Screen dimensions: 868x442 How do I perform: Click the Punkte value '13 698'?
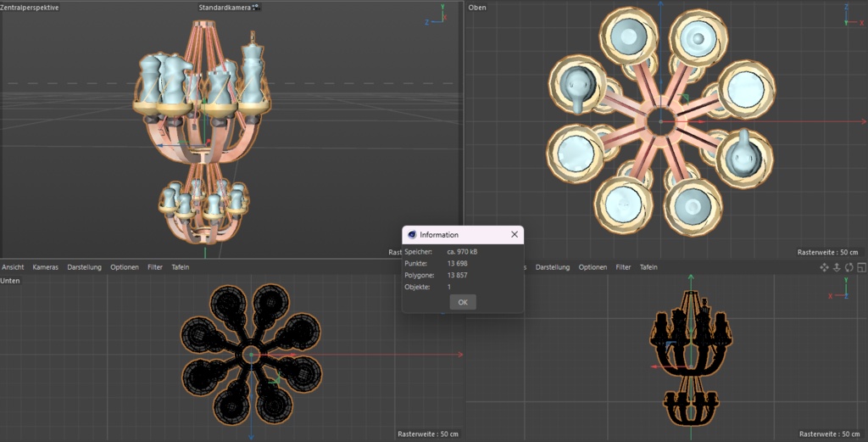click(x=457, y=263)
